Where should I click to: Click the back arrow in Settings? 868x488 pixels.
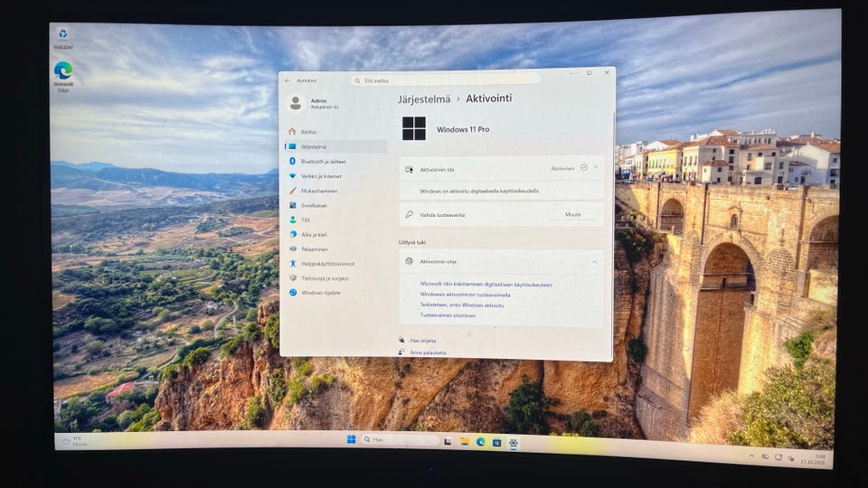[288, 80]
